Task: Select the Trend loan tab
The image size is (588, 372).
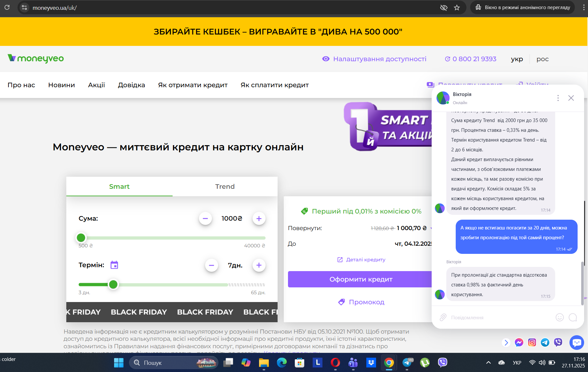Action: point(225,186)
